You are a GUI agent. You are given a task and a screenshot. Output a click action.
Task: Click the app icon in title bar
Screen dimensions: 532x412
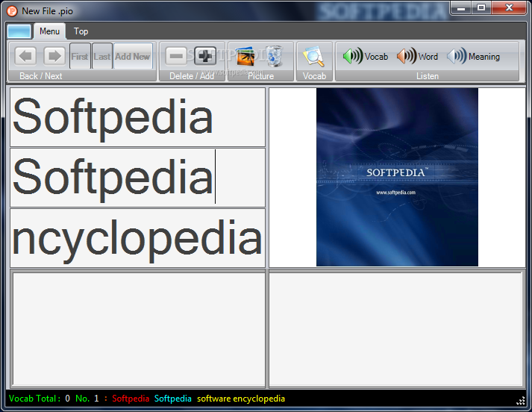(12, 11)
